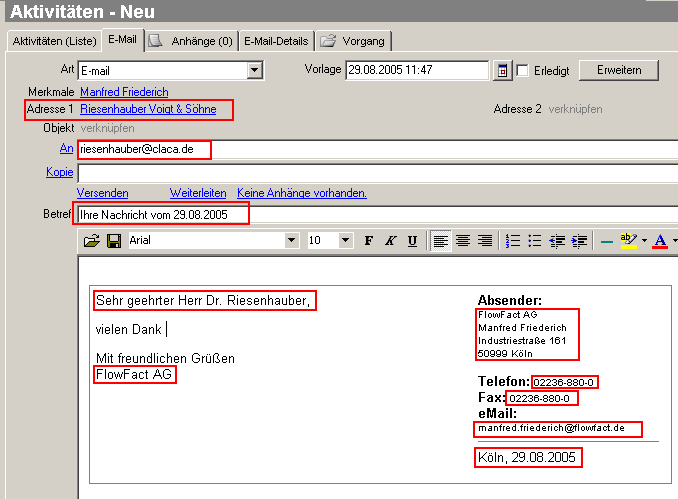Click the Anhänge tab document icon

pyautogui.click(x=155, y=41)
